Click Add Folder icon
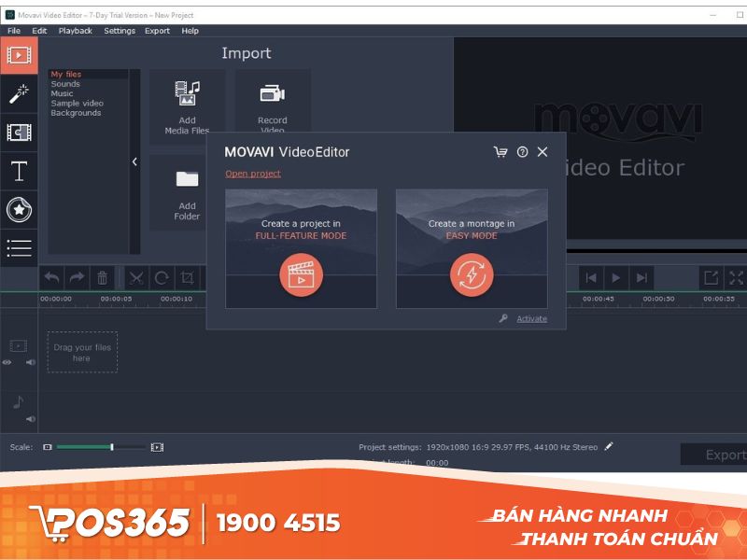This screenshot has height=560, width=747. 188,179
